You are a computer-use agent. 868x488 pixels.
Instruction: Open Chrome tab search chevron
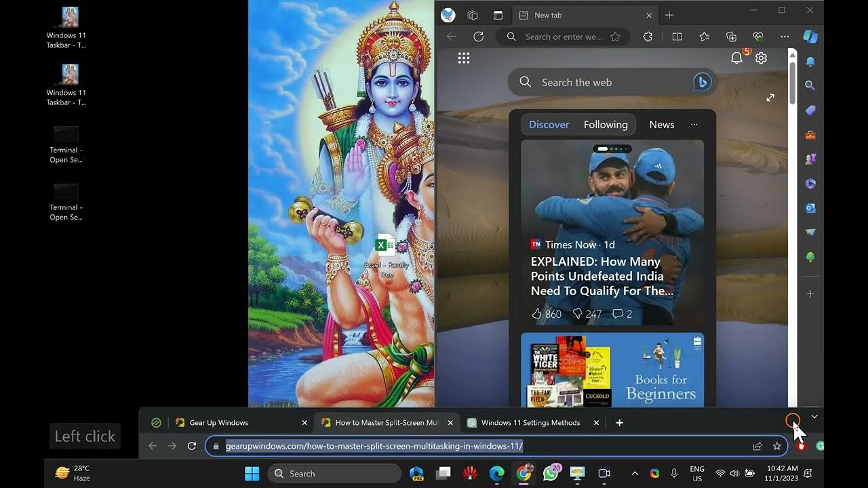[x=814, y=417]
